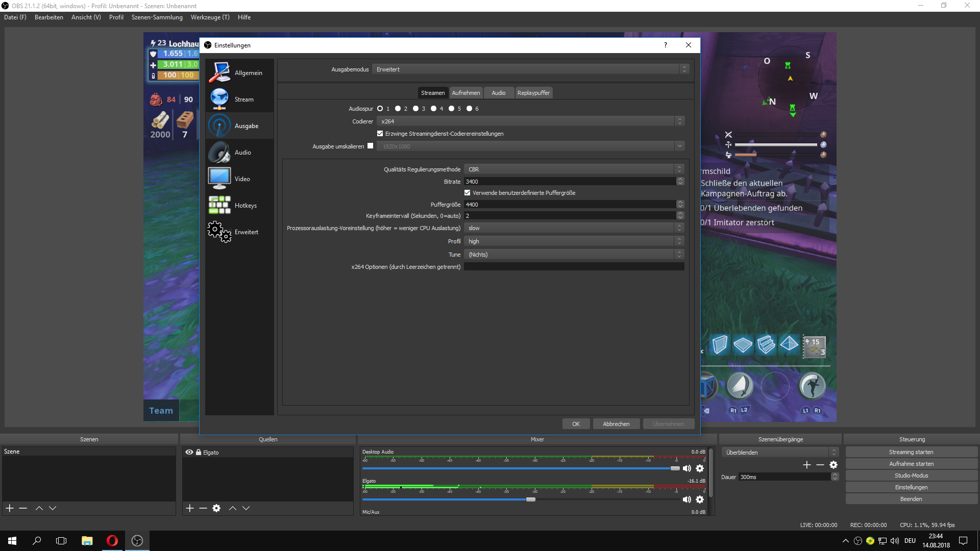Click the Abbrechen button
The image size is (980, 551).
click(616, 424)
